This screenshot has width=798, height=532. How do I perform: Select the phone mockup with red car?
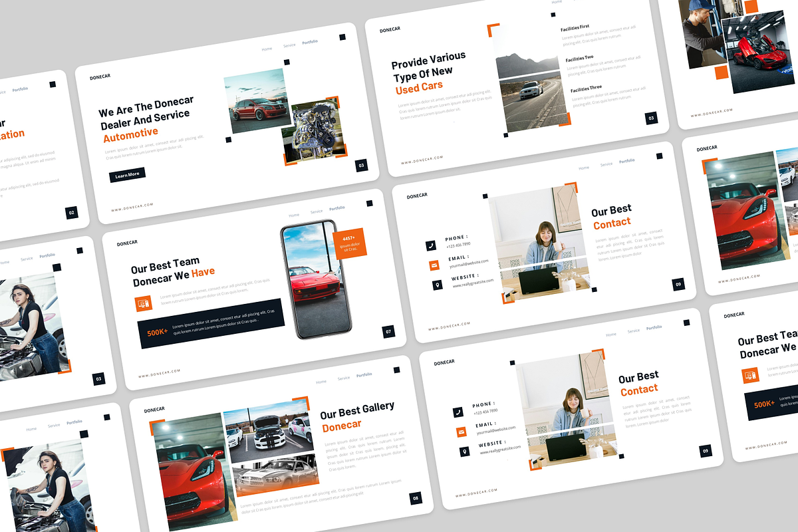(316, 279)
